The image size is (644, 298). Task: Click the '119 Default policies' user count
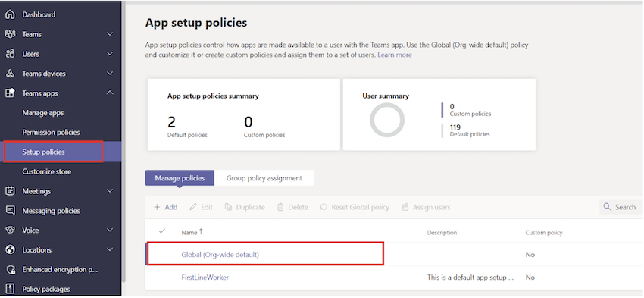[470, 130]
